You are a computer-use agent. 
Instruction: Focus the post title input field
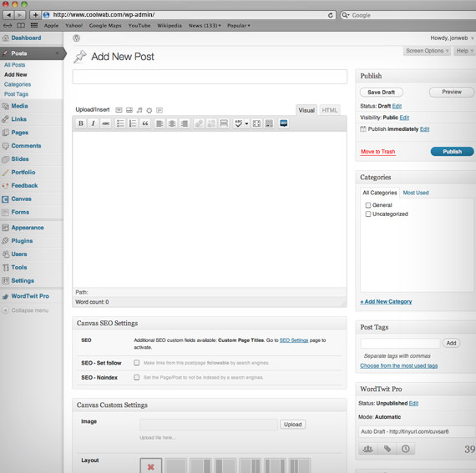[x=210, y=77]
